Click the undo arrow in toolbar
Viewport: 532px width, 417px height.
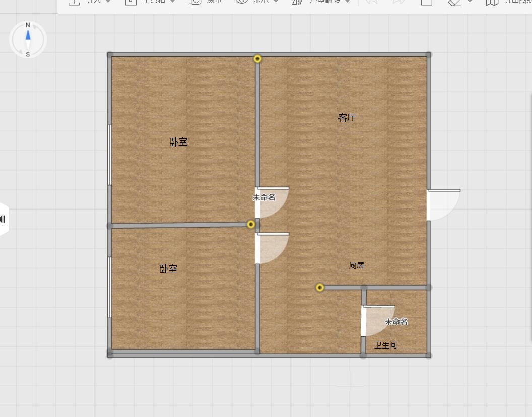[371, 2]
